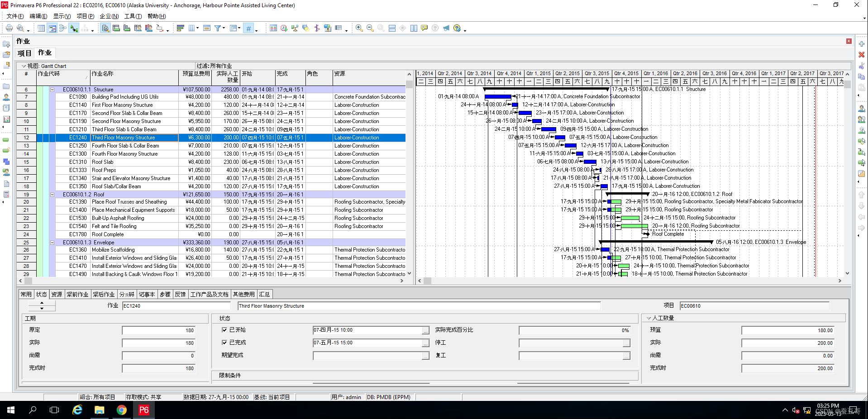
Task: Collapse the EC00610.1.2 Roof group
Action: tap(53, 195)
